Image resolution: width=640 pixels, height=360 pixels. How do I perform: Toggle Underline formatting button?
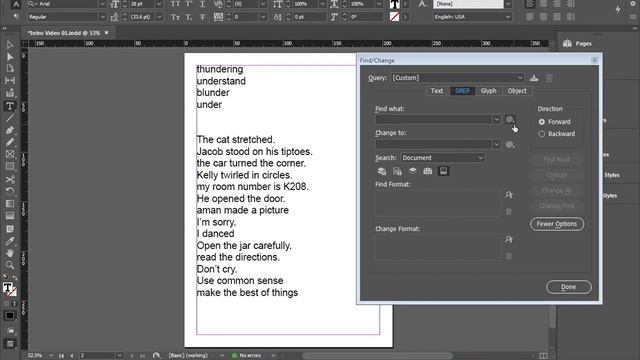click(202, 4)
